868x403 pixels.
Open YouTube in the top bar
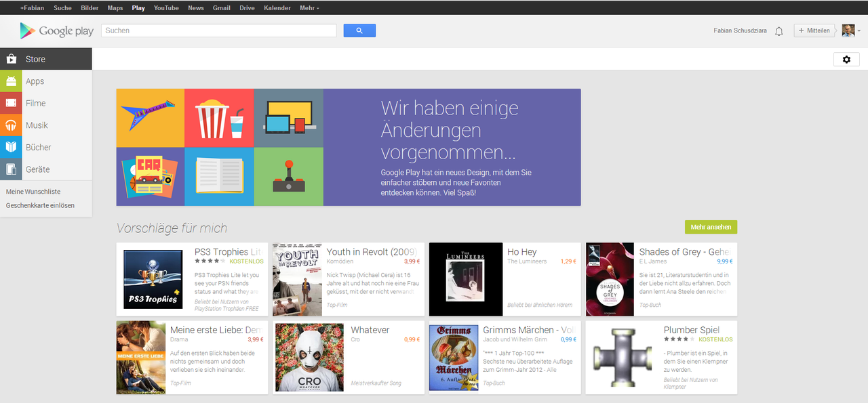[166, 8]
